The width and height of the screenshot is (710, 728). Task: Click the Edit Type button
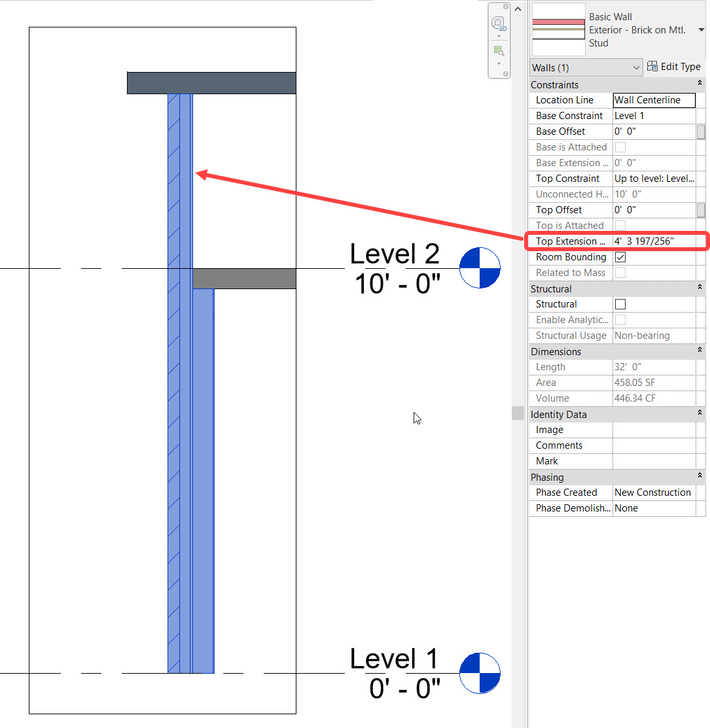point(673,66)
